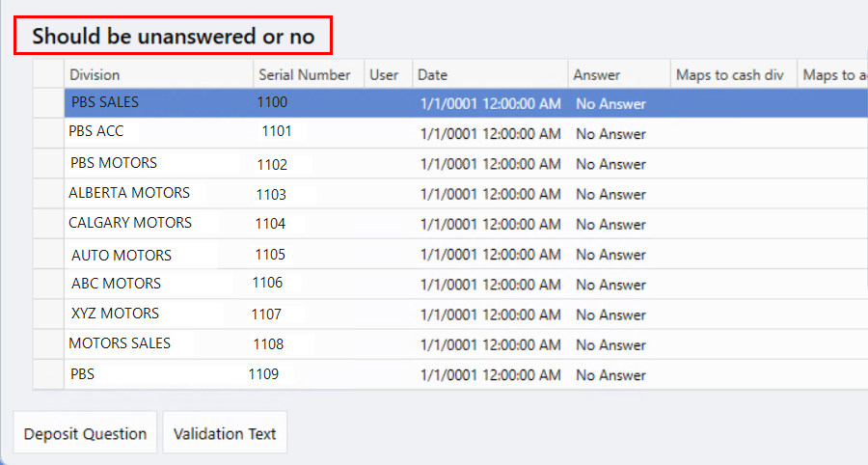The image size is (868, 465).
Task: Select the PBS SALES division row
Action: pos(466,103)
